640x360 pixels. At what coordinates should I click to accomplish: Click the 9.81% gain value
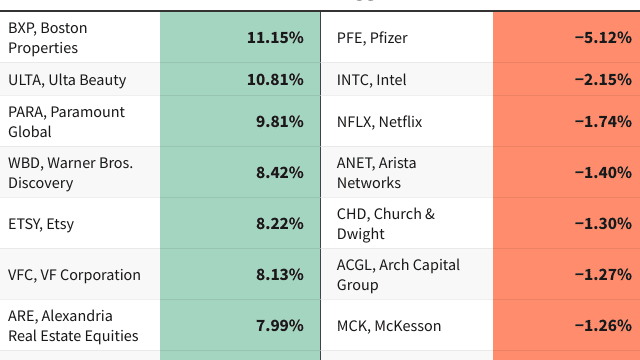pos(280,122)
